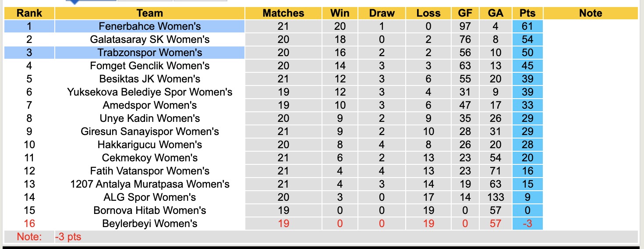Open Amedspor Women's team link
Screen dimensions: 644x249
149,105
